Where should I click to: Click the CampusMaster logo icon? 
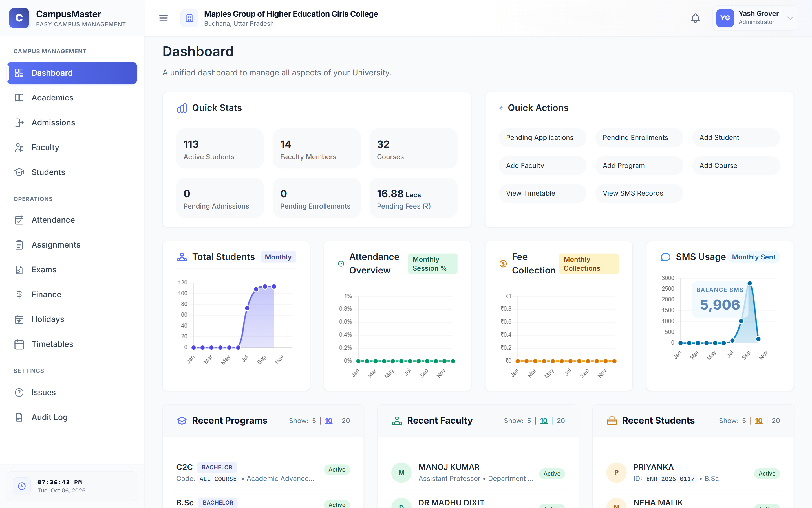pos(19,18)
